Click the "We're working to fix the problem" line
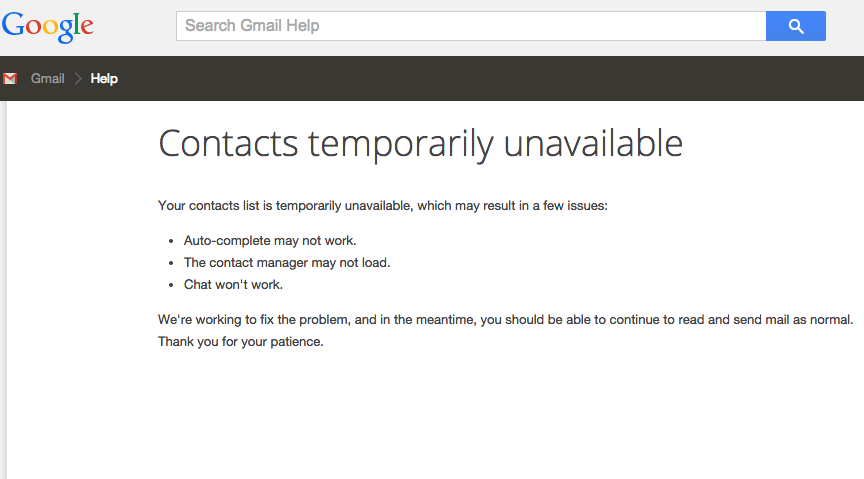This screenshot has height=479, width=864. (x=505, y=320)
